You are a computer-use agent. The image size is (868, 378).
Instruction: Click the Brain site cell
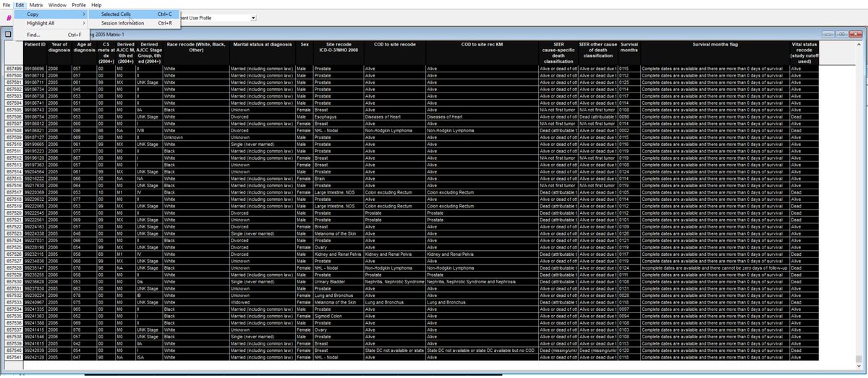pos(338,179)
